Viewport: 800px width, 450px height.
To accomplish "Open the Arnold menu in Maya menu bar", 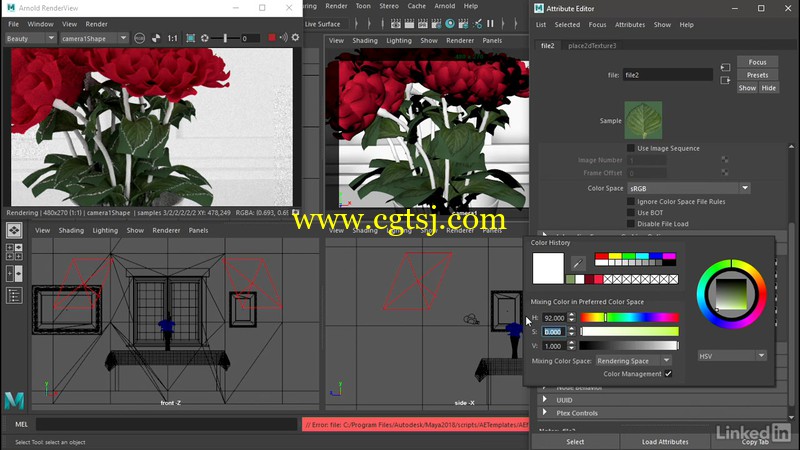I will 444,6.
